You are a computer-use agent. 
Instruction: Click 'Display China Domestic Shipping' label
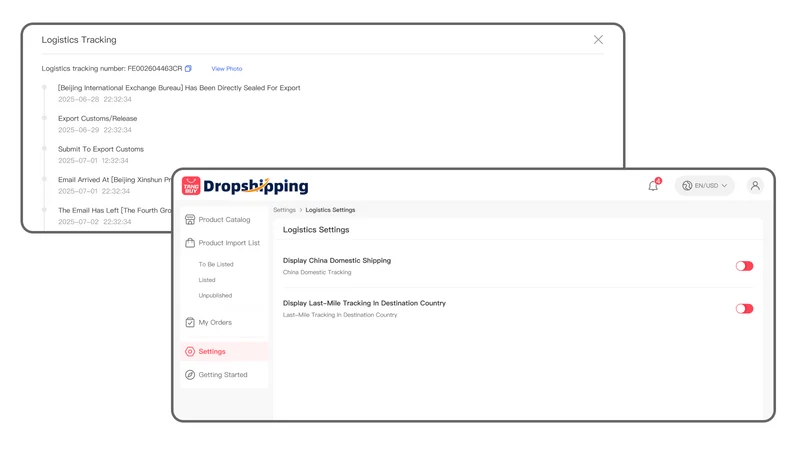pyautogui.click(x=337, y=260)
